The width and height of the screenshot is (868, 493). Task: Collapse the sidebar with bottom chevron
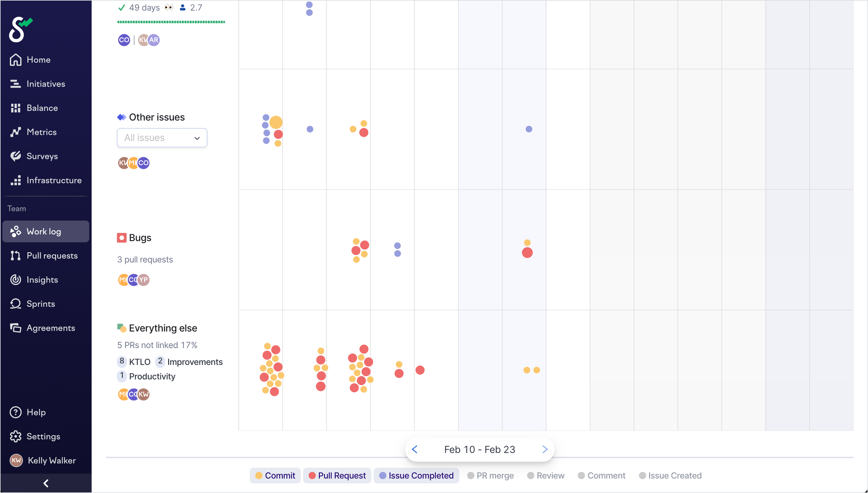click(46, 483)
